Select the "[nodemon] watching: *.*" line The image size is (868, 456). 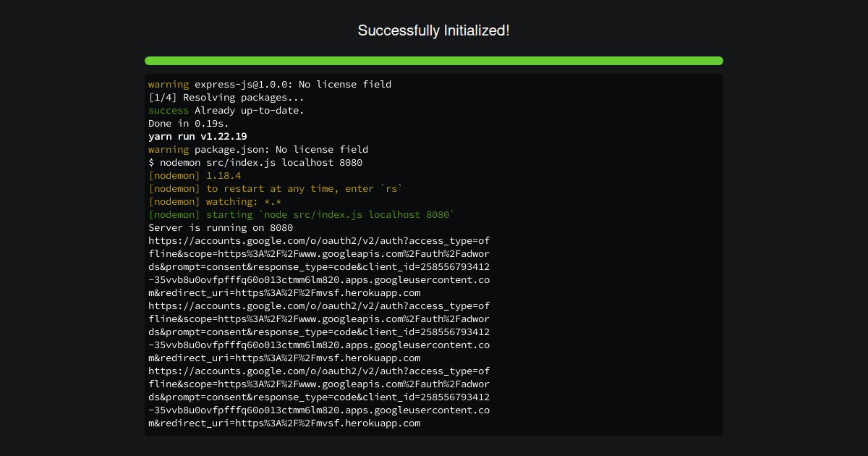pyautogui.click(x=215, y=202)
